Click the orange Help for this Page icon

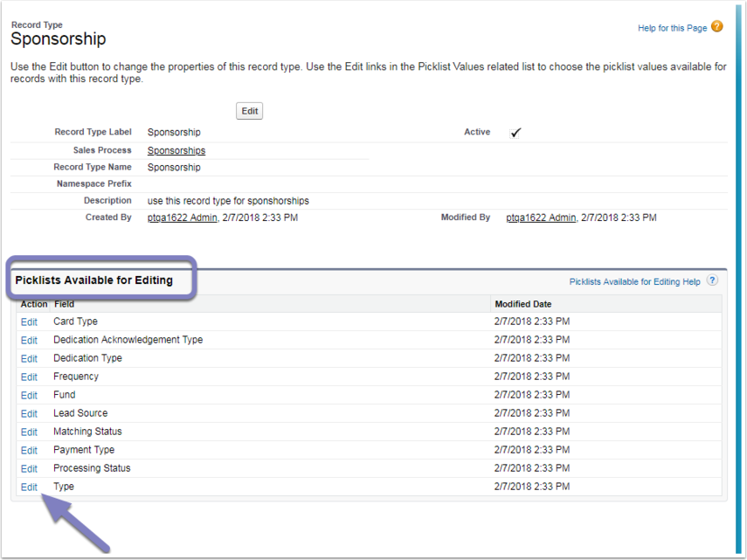[x=717, y=26]
